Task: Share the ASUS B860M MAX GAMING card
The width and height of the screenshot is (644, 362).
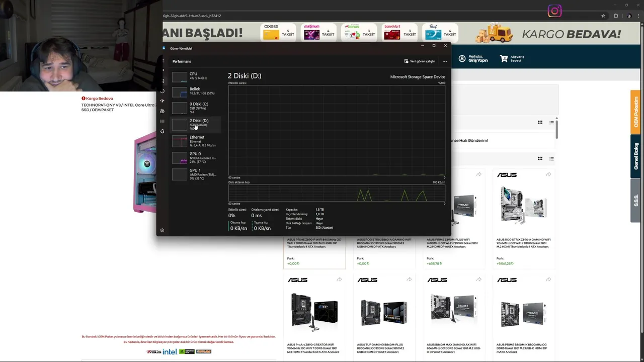Action: 478,280
